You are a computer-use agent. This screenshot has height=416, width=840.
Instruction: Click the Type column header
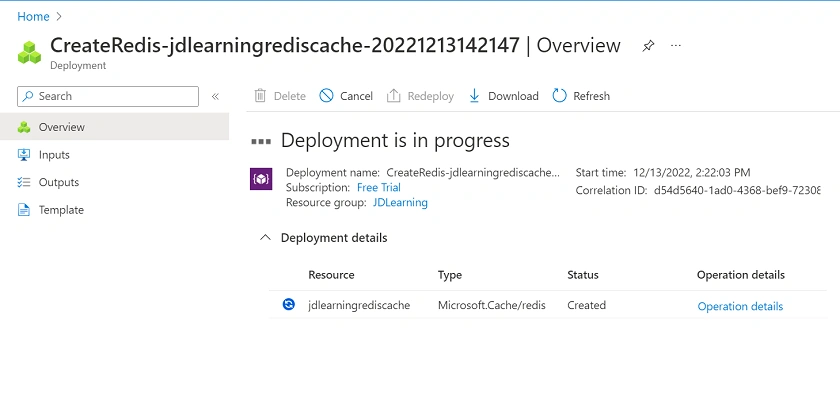click(x=449, y=275)
